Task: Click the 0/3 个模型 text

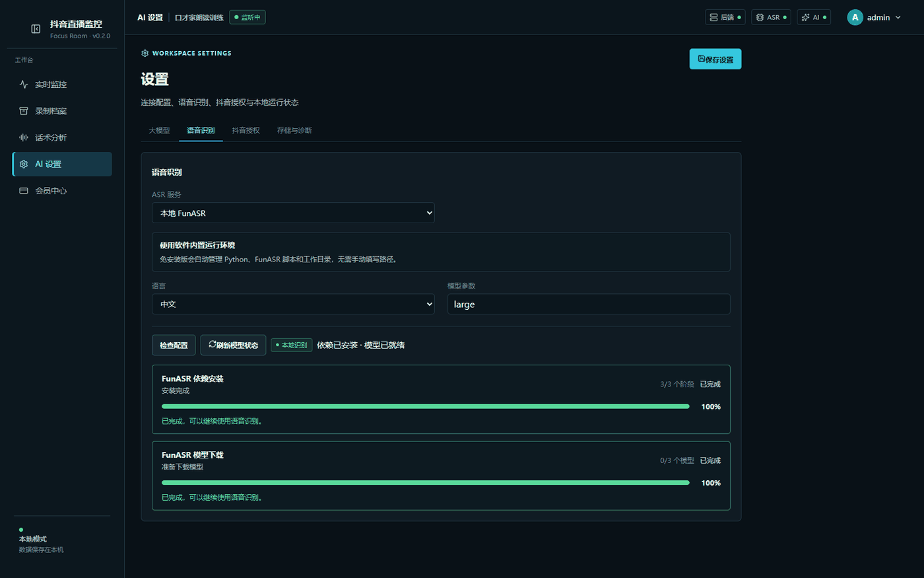Action: pyautogui.click(x=677, y=460)
